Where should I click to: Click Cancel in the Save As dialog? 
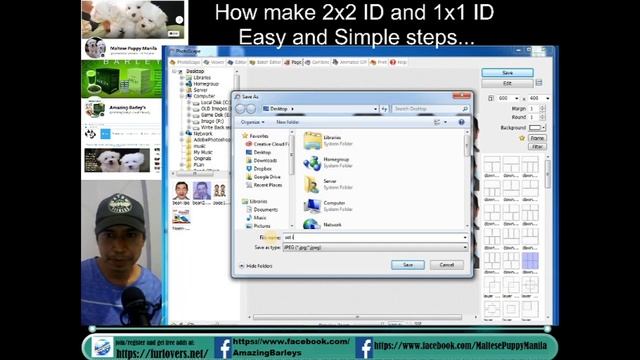tap(447, 265)
